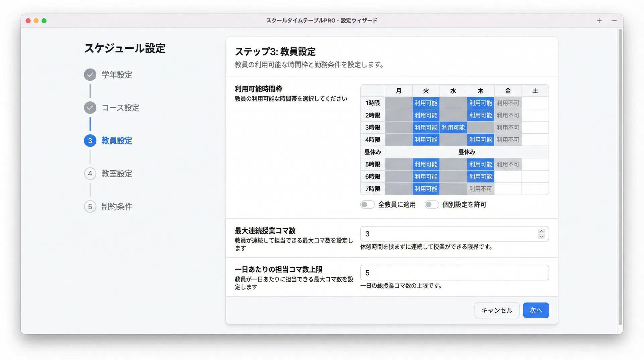The width and height of the screenshot is (644, 360).
Task: Click the plus icon in the title bar
Action: pyautogui.click(x=599, y=20)
